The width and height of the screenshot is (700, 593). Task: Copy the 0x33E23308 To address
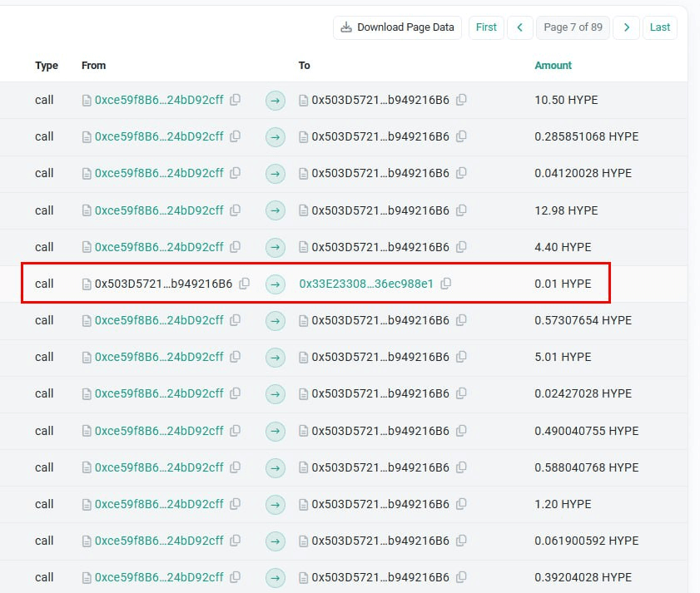click(446, 284)
